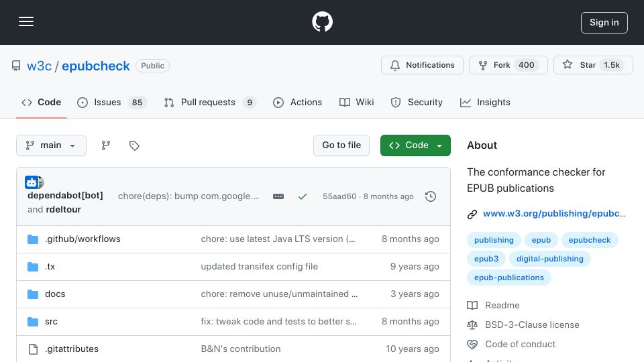Open commit 55aad60
The height and width of the screenshot is (362, 644).
tap(339, 196)
